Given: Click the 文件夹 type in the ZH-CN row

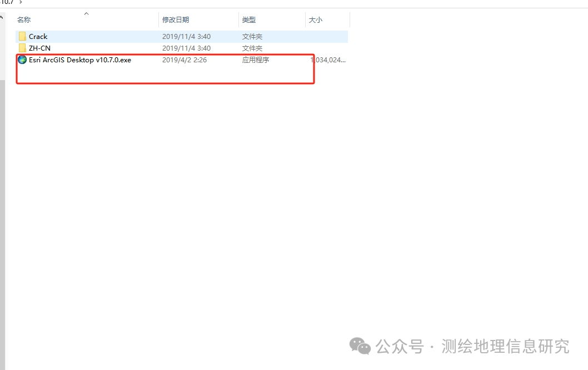Looking at the screenshot, I should click(x=252, y=48).
